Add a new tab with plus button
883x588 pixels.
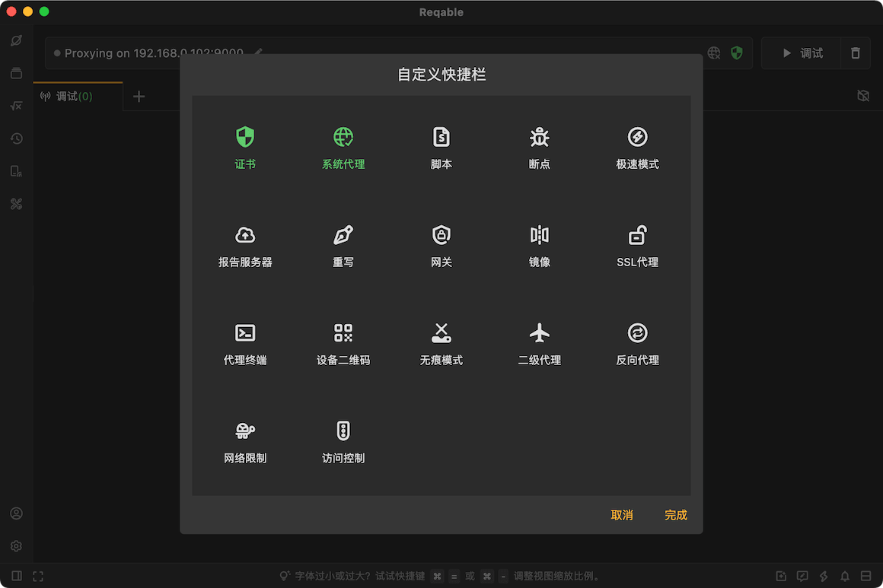click(x=139, y=96)
